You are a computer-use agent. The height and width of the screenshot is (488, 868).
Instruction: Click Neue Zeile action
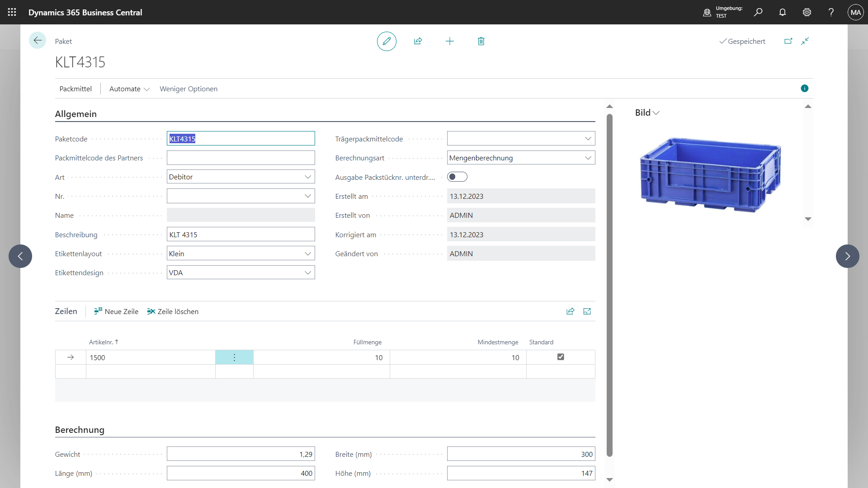(x=116, y=311)
